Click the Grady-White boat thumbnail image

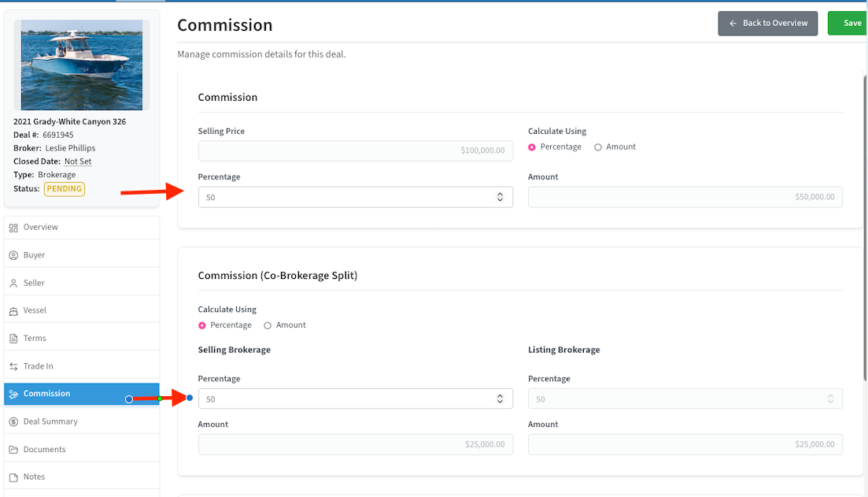pos(82,65)
